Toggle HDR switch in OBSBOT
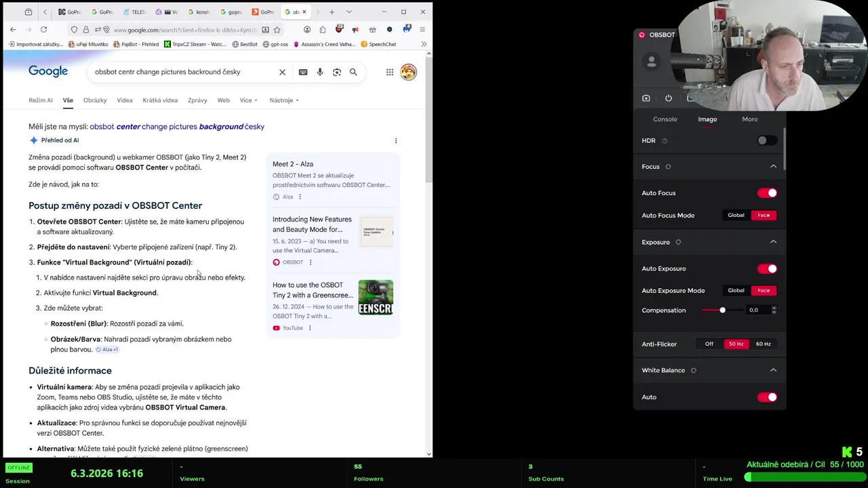The width and height of the screenshot is (868, 488). (767, 140)
